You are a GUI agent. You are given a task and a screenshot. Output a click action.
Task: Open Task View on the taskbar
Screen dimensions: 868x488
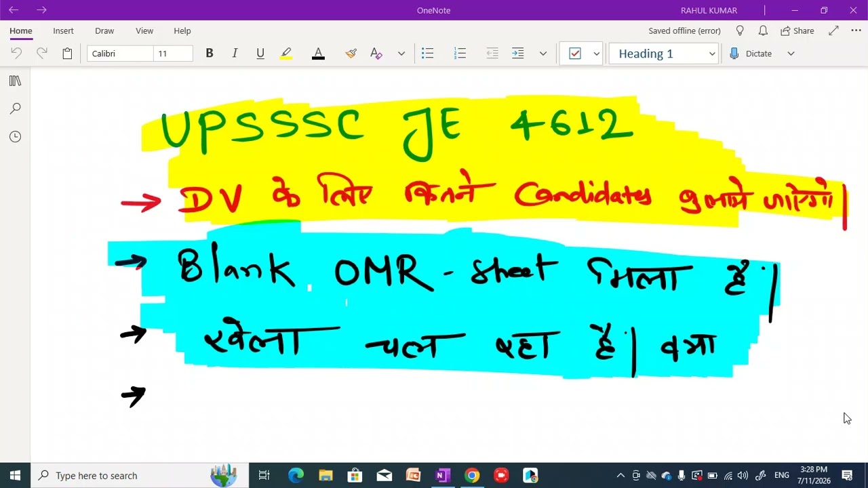[264, 475]
